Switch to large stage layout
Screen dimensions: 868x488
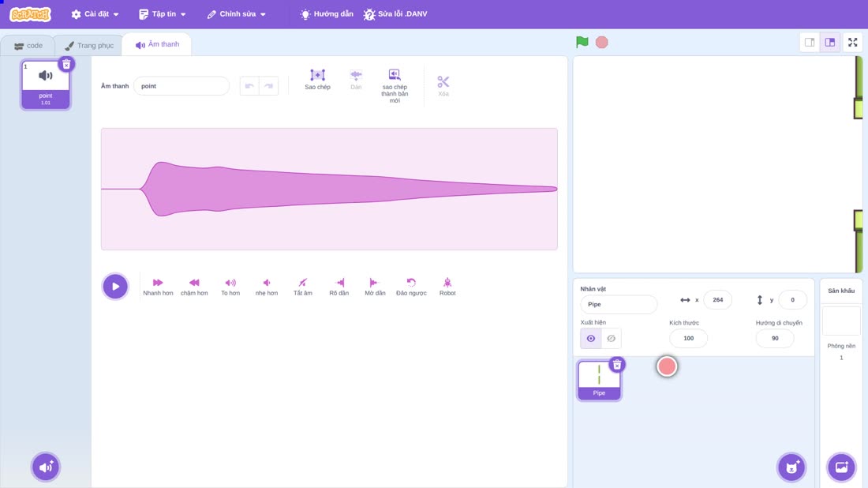[x=830, y=42]
